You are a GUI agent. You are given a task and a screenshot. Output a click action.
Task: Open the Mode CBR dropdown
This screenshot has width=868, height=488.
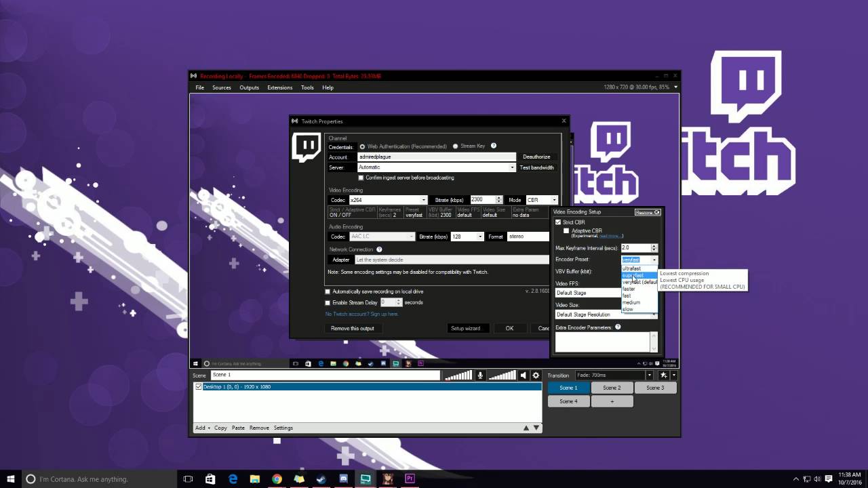tap(554, 200)
